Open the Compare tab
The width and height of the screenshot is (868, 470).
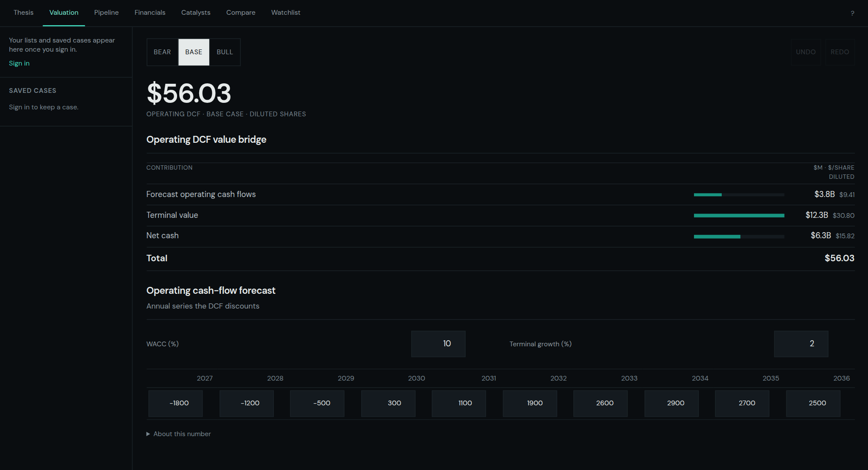[241, 13]
